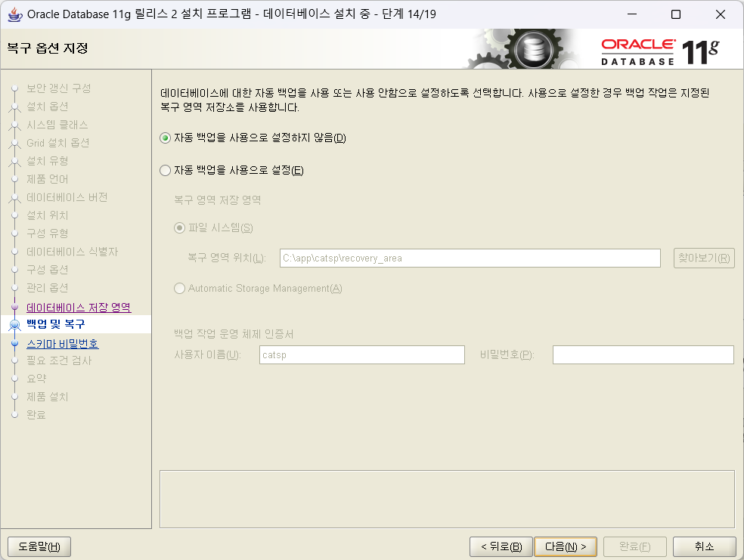Screen dimensions: 744x560
Task: Click the '구성 옵션' step in sidebar
Action: tap(48, 269)
